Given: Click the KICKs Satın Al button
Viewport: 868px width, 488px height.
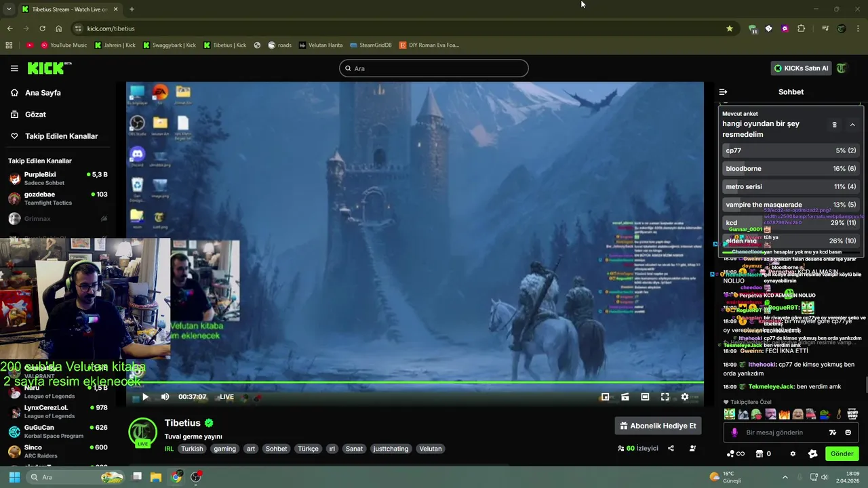Looking at the screenshot, I should (x=802, y=68).
